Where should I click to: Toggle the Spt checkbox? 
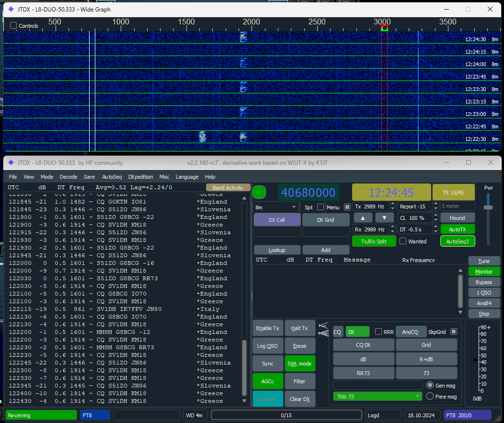(x=321, y=207)
